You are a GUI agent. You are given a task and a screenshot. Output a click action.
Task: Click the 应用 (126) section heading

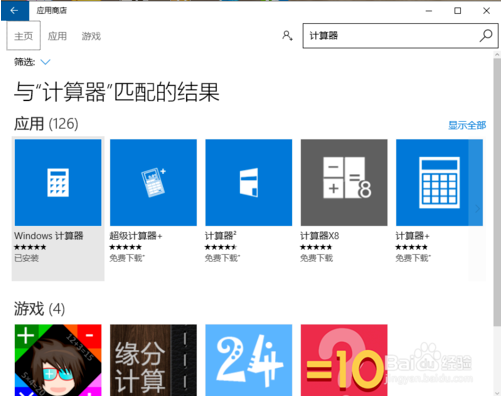pos(46,124)
